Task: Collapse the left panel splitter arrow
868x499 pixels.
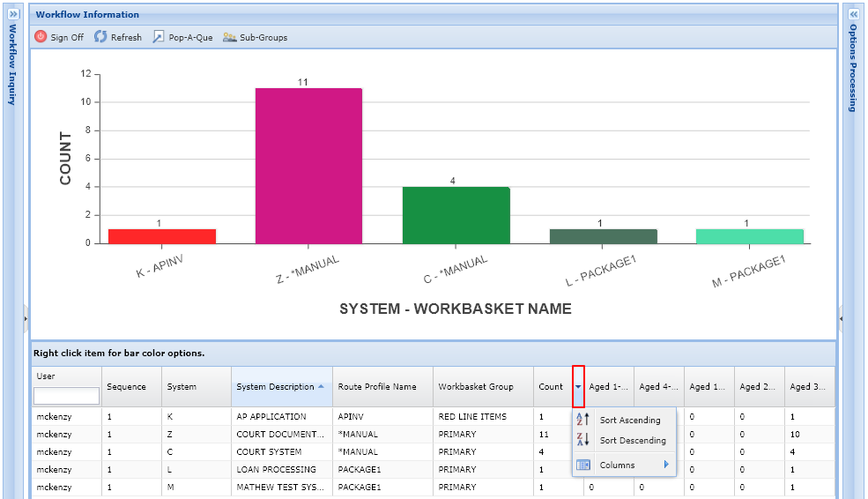Action: click(26, 318)
